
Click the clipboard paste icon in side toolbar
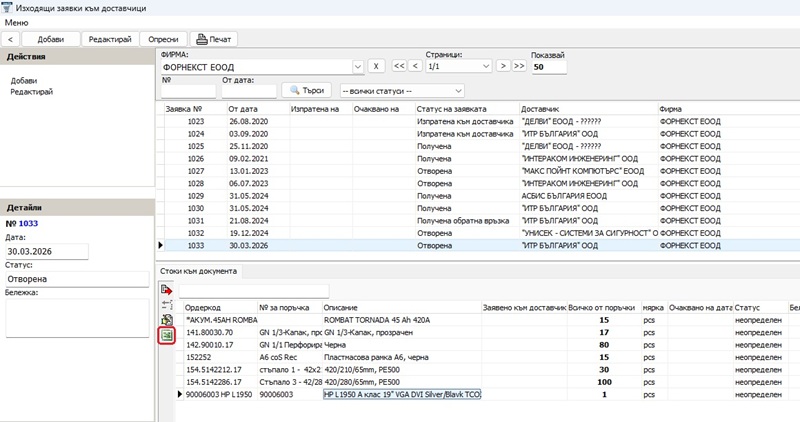[166, 319]
